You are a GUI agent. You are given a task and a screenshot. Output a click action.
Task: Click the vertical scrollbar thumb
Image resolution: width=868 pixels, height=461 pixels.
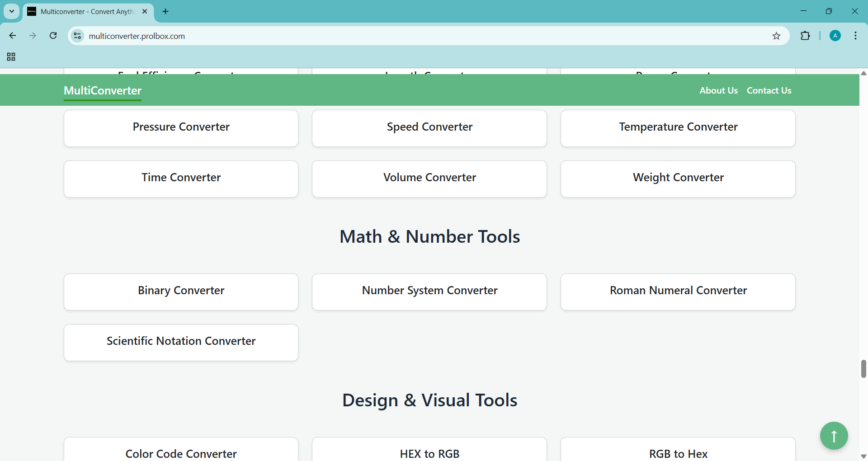[x=863, y=368]
